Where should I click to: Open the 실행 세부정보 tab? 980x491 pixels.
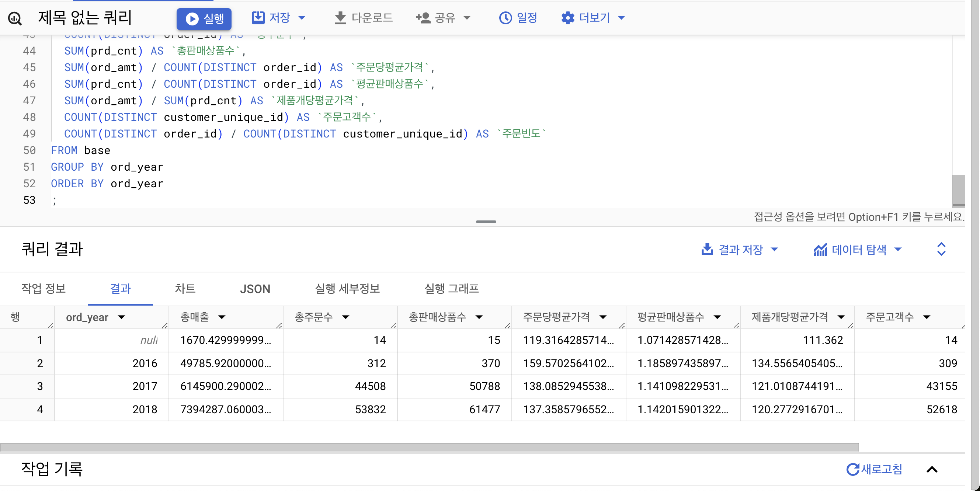pyautogui.click(x=347, y=289)
